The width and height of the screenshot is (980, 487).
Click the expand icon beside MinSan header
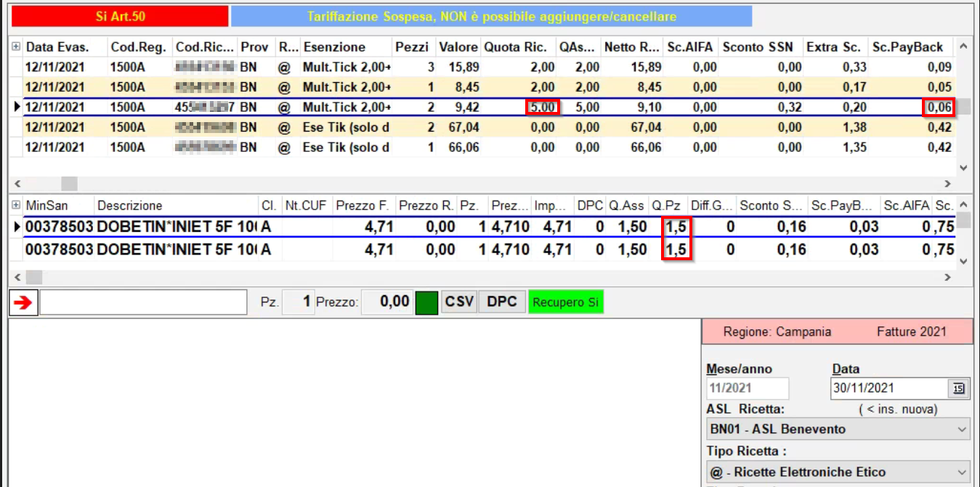(x=16, y=206)
